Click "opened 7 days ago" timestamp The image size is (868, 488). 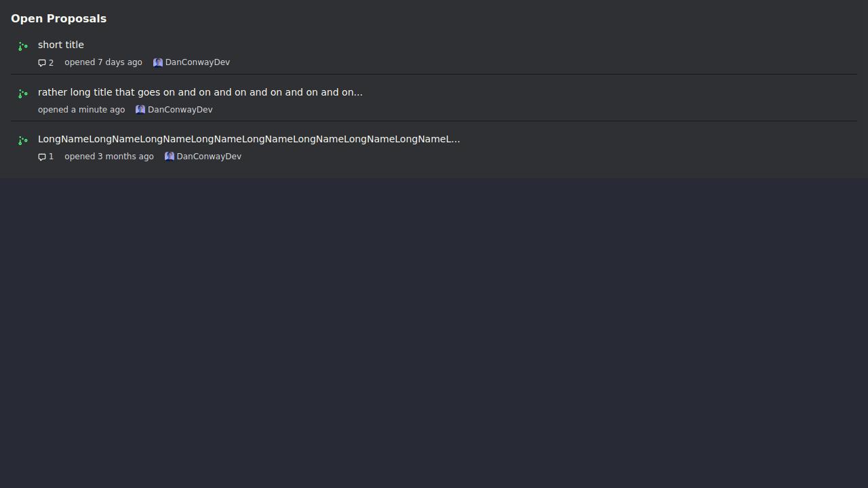[x=103, y=62]
